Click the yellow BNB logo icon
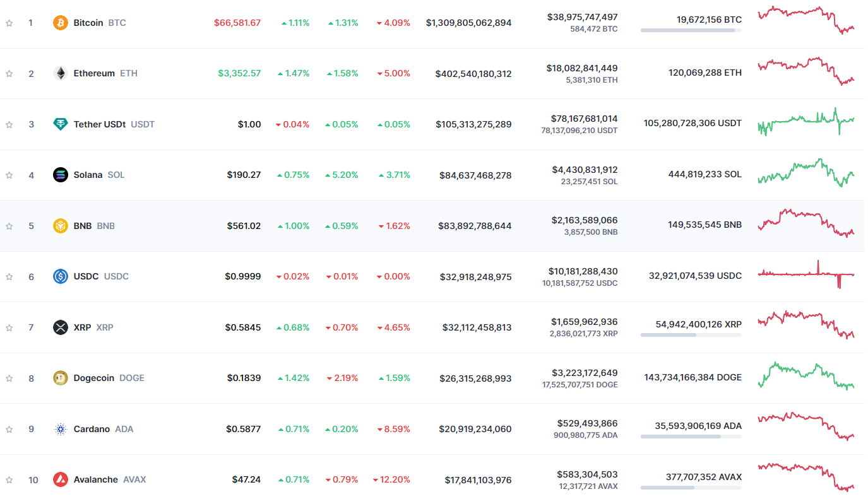Viewport: 868px width, 499px height. [61, 226]
